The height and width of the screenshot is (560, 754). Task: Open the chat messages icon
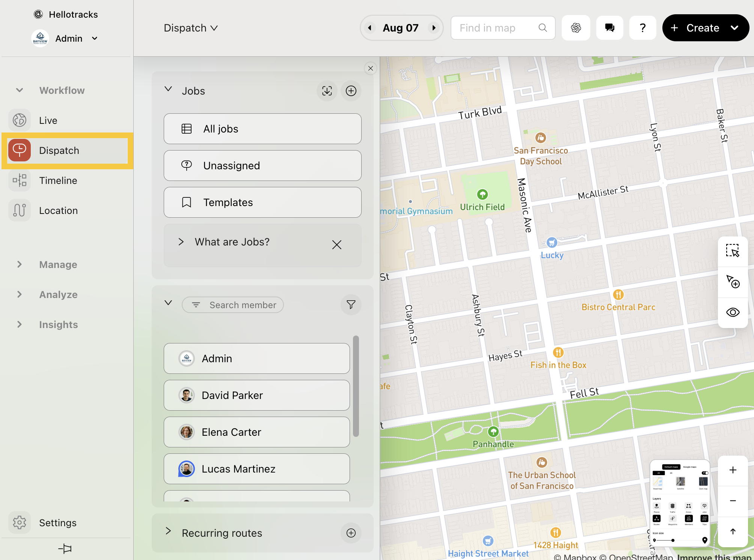[x=610, y=28]
